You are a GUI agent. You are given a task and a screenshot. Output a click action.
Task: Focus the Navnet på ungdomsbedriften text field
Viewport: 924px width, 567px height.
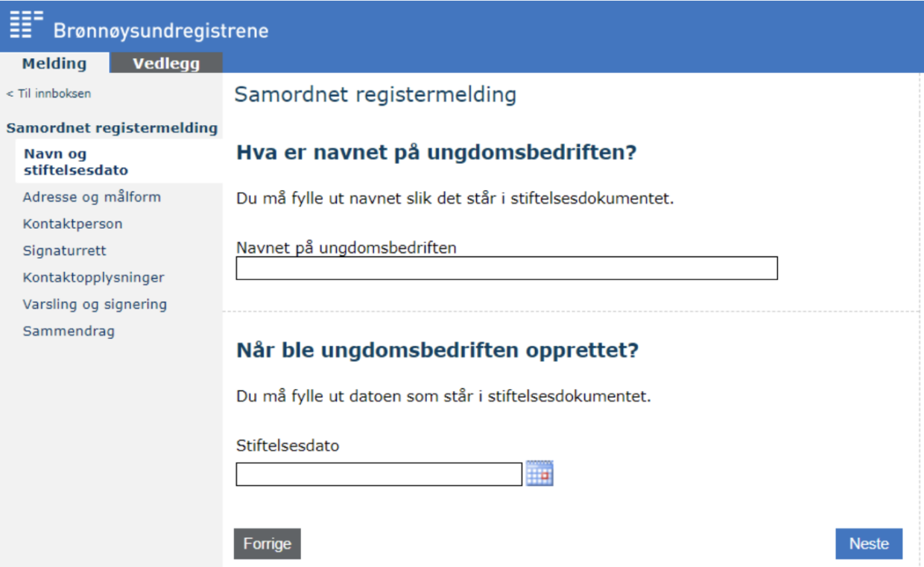pyautogui.click(x=507, y=268)
